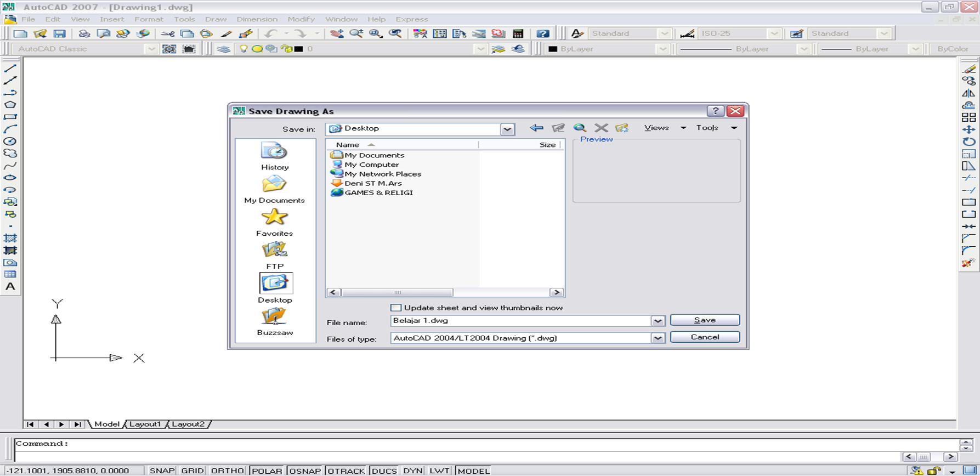Select the Ellipse draw tool
Screen dimensions: 980x476
(10, 178)
